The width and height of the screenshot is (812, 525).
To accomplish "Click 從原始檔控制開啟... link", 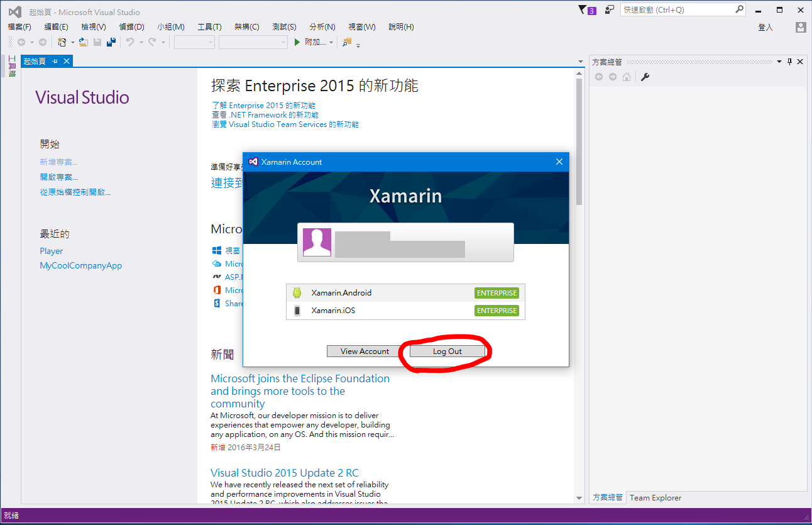I will coord(75,192).
